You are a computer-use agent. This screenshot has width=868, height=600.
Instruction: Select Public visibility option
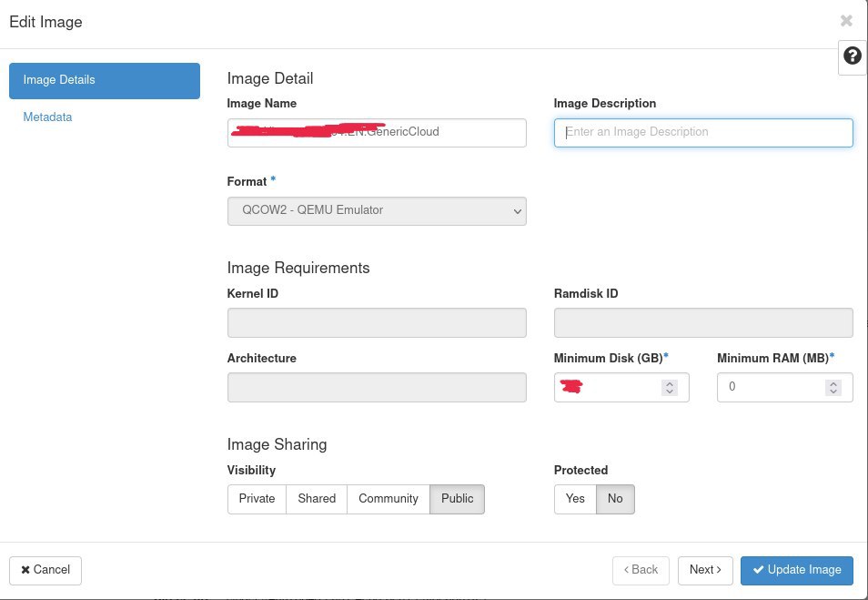click(458, 499)
